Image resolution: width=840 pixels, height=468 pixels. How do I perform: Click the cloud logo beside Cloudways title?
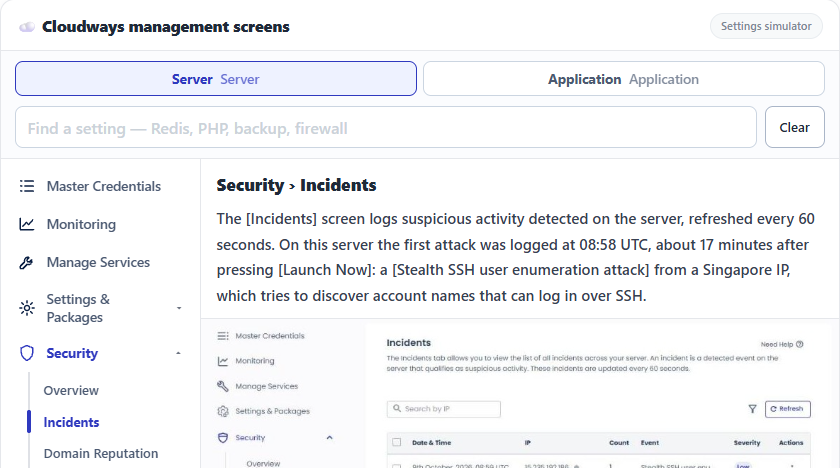point(27,27)
